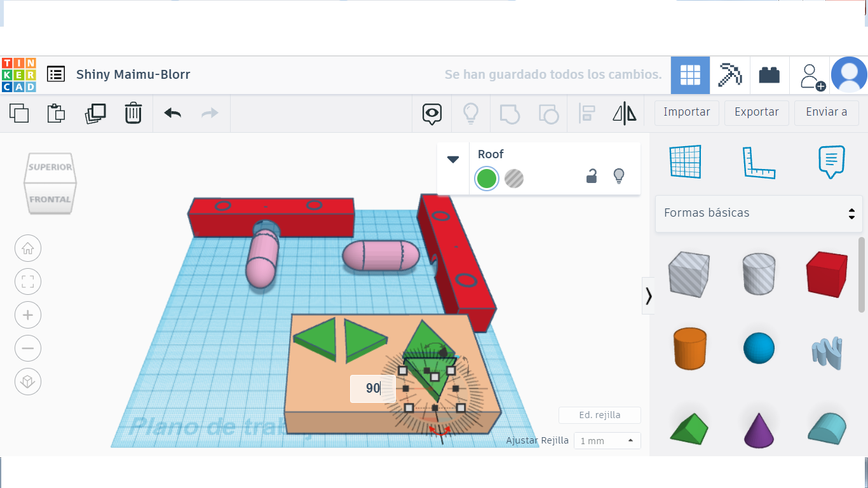Viewport: 868px width, 488px height.
Task: Zoom in with plus button
Action: [x=28, y=315]
